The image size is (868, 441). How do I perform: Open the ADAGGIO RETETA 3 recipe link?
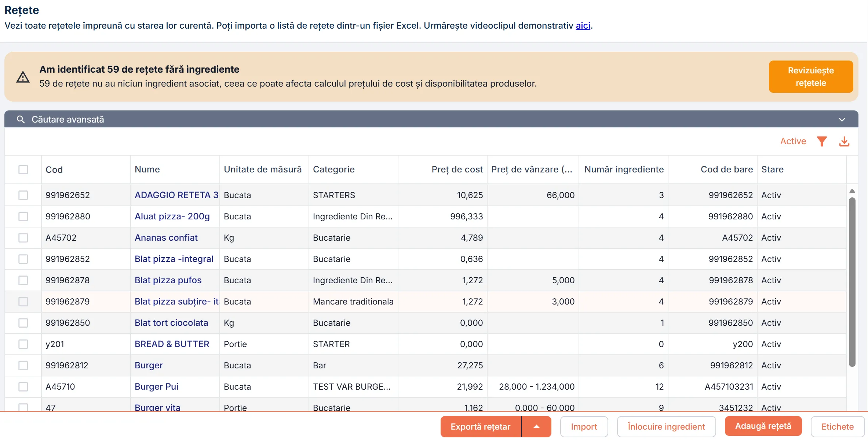point(176,195)
